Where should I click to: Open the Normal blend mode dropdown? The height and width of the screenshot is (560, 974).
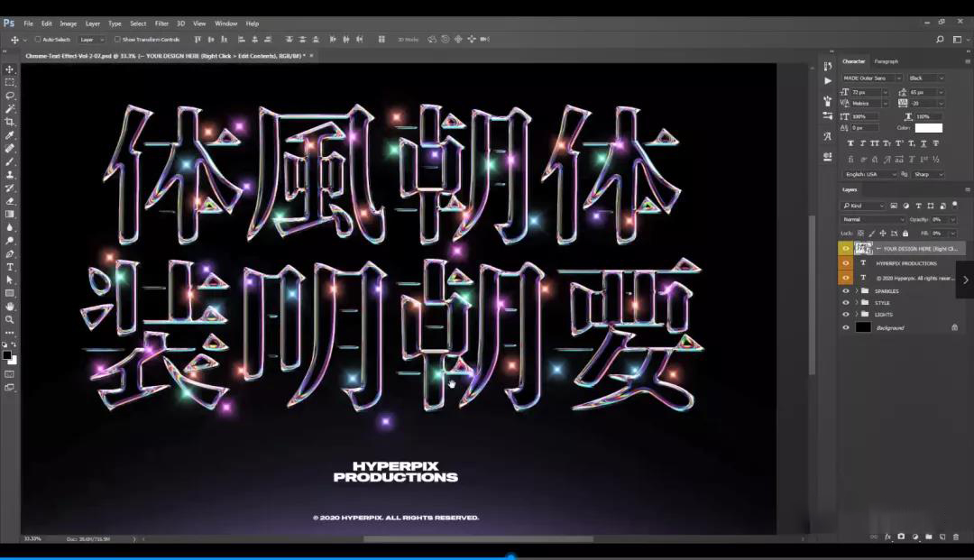point(873,219)
